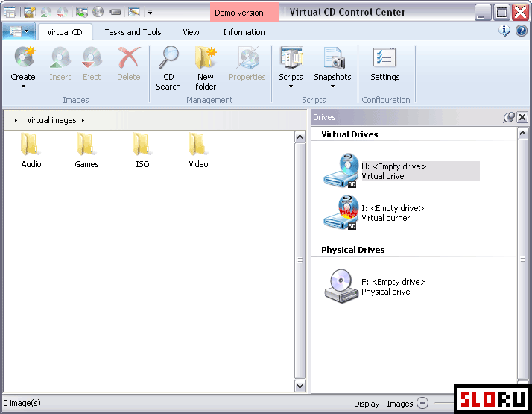Open CD Search
Image resolution: width=532 pixels, height=414 pixels.
pyautogui.click(x=168, y=68)
